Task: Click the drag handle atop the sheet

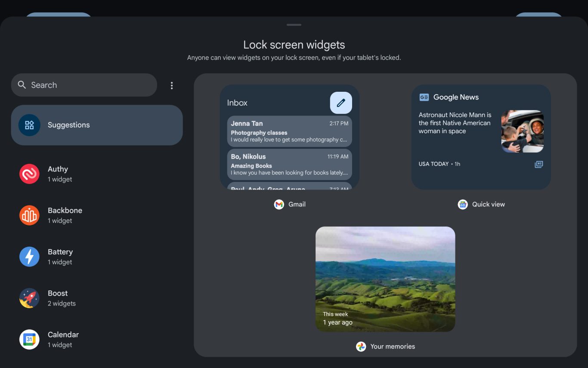Action: click(294, 25)
